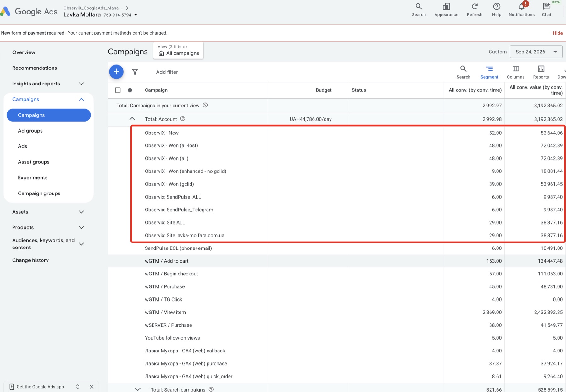Click the status dot column header
The image size is (566, 392).
pos(130,90)
